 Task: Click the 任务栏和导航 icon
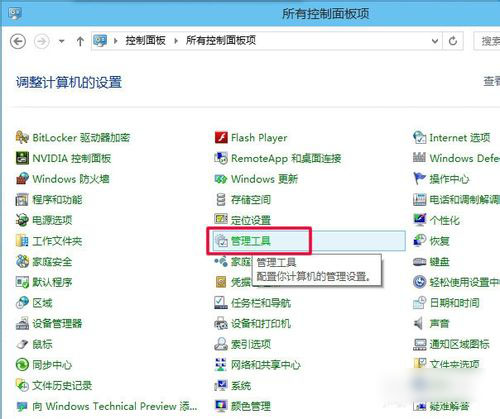coord(221,303)
